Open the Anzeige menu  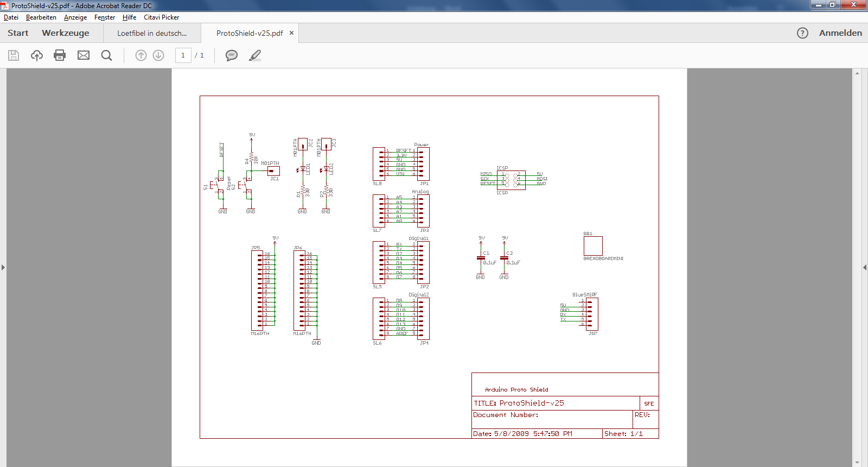tap(75, 17)
